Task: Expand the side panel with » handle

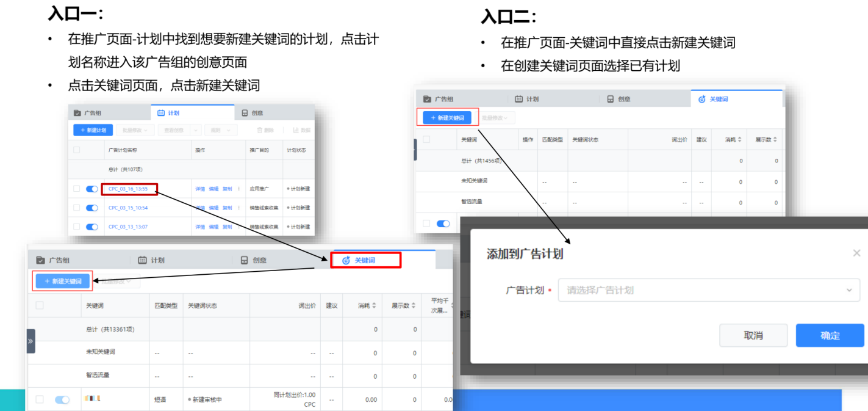Action: coord(30,341)
